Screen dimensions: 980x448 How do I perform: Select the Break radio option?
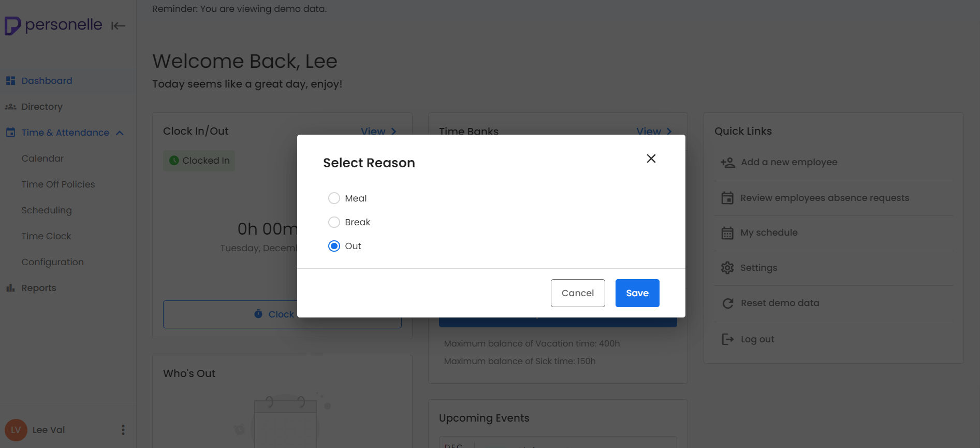coord(334,222)
